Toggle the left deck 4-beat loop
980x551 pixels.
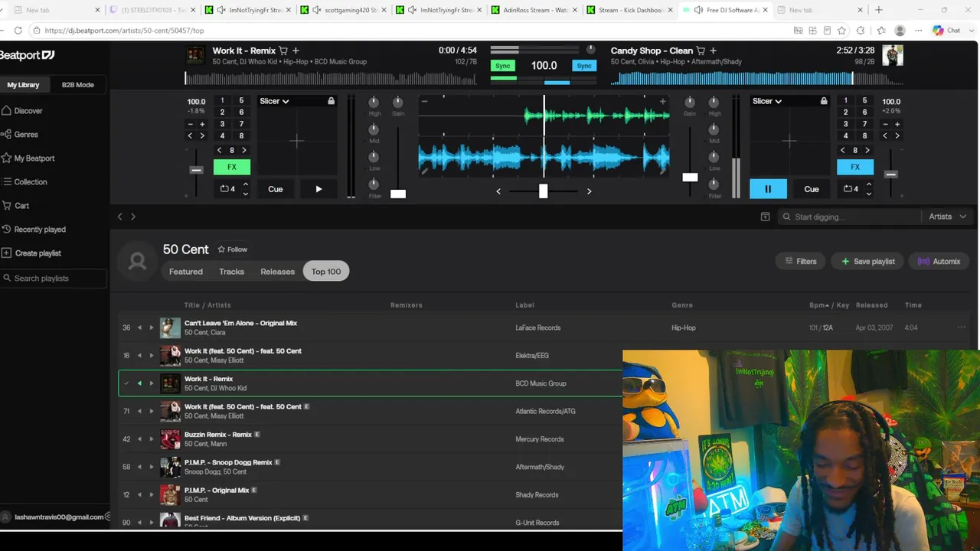click(x=227, y=189)
